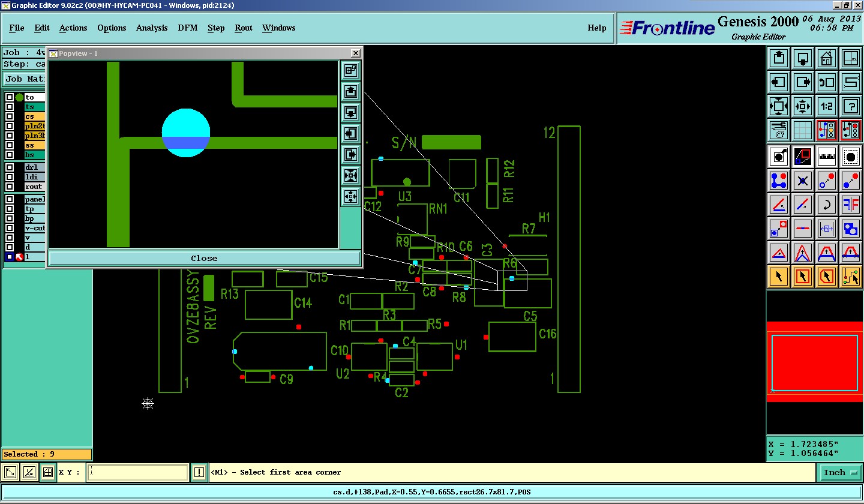The height and width of the screenshot is (504, 864).
Task: Open the Edit menu
Action: pyautogui.click(x=42, y=28)
